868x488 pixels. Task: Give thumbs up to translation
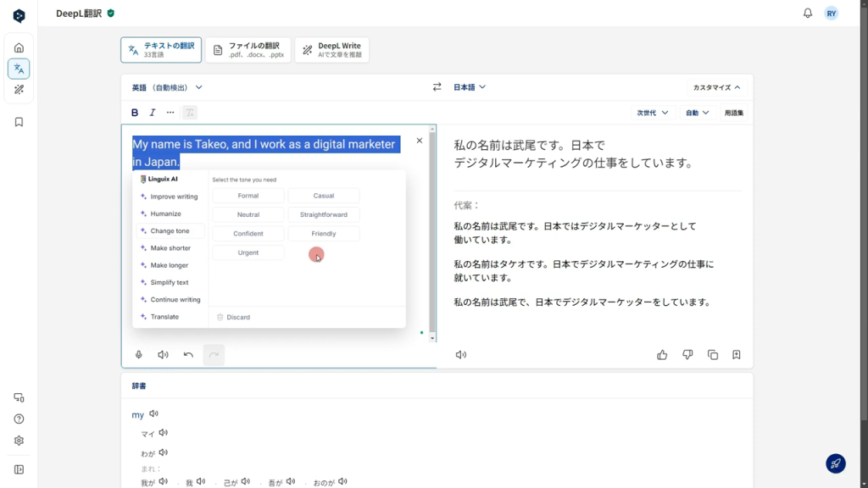pyautogui.click(x=662, y=355)
